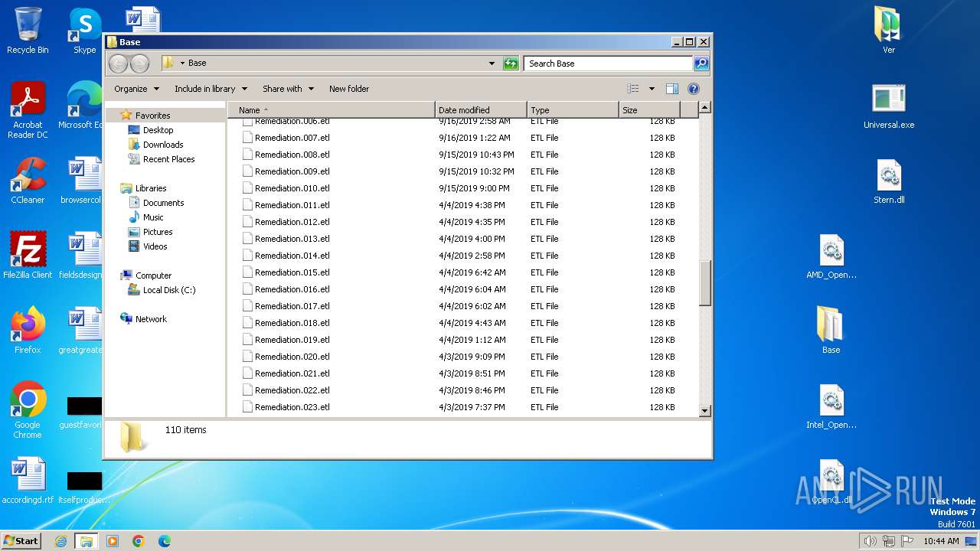Select the CCleaner desktop icon
This screenshot has width=980, height=551.
pyautogui.click(x=28, y=181)
